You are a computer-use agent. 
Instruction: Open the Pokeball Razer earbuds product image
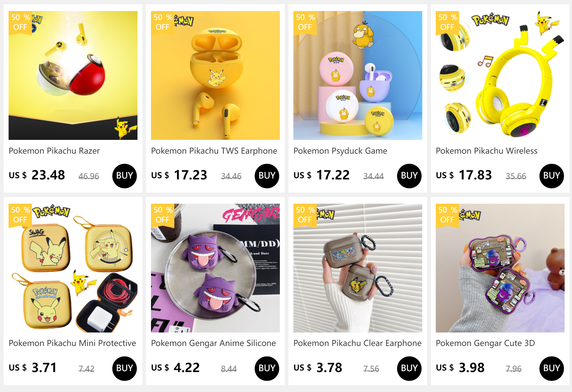[73, 75]
